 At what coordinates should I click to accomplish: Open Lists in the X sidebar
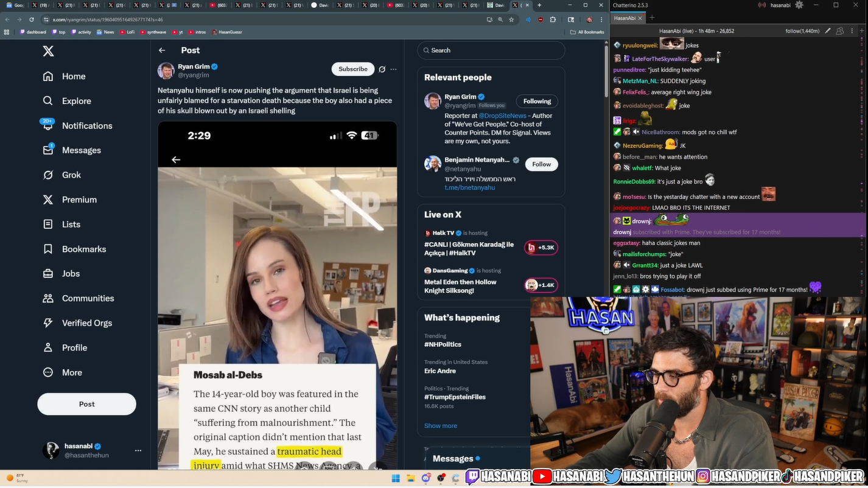point(61,224)
